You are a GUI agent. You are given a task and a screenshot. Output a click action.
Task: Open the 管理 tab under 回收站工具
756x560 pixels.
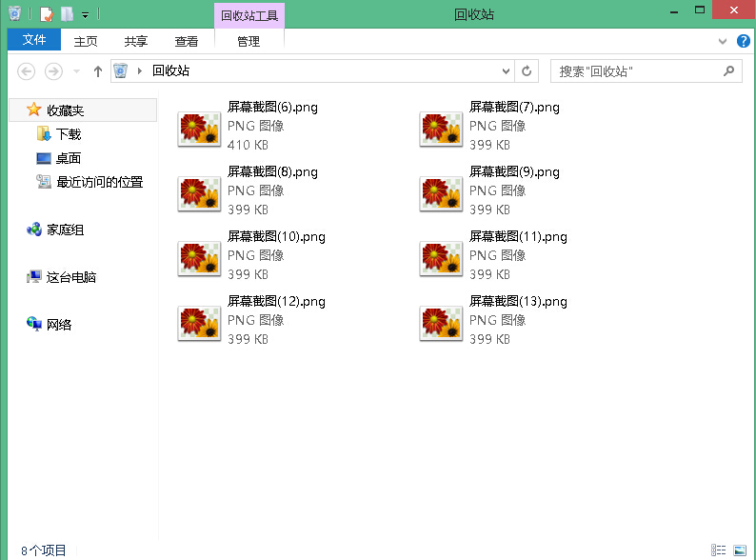point(249,41)
